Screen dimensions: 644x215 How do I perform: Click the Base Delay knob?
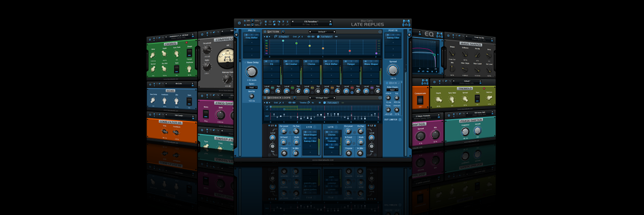251,71
